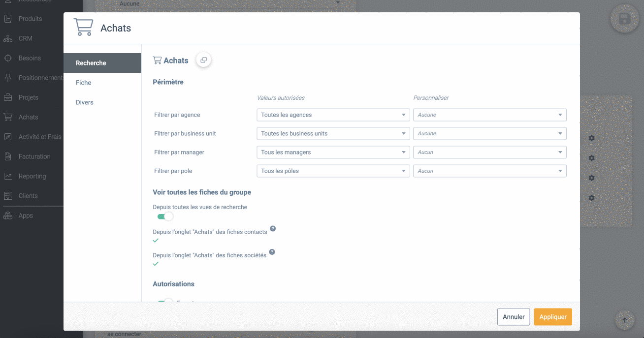Viewport: 644px width, 338px height.
Task: Open the Tous les pôles dropdown
Action: [x=333, y=171]
